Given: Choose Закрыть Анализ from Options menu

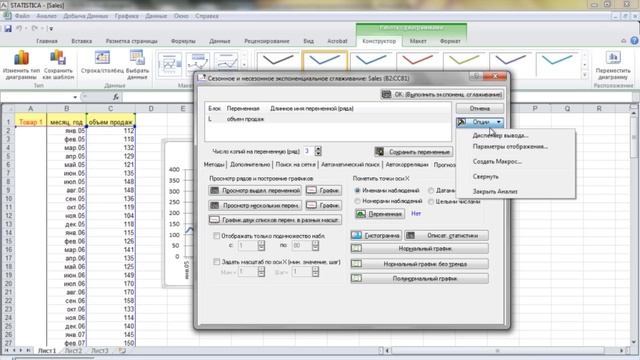Looking at the screenshot, I should [x=495, y=191].
